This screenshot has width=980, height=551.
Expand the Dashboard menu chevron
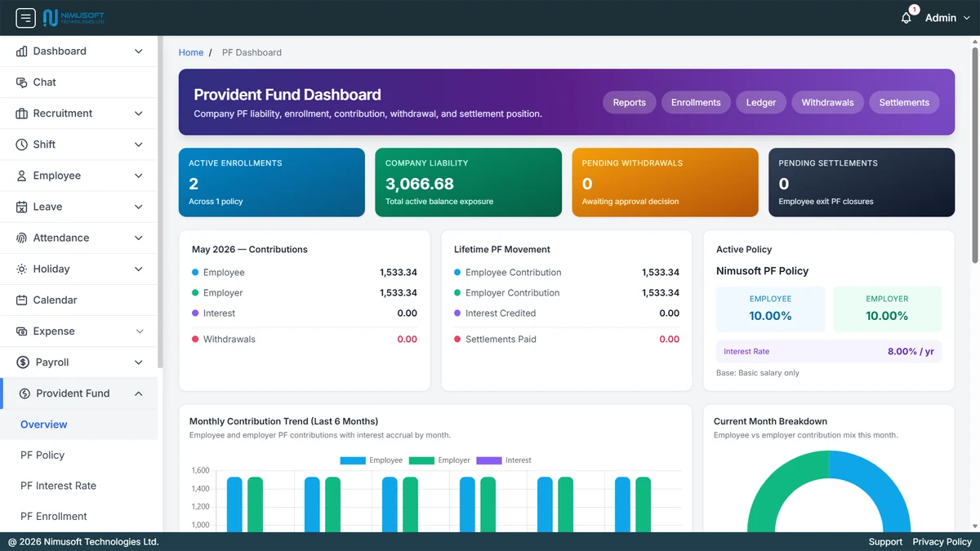(139, 51)
